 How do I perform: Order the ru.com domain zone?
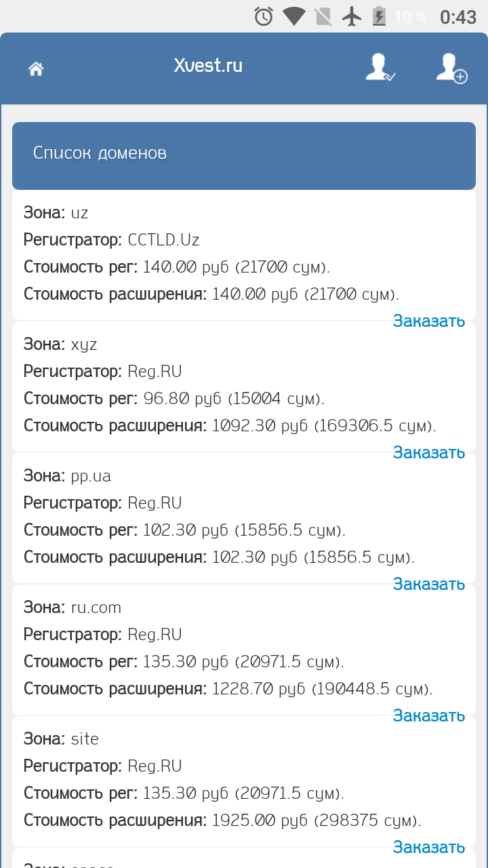pyautogui.click(x=428, y=715)
